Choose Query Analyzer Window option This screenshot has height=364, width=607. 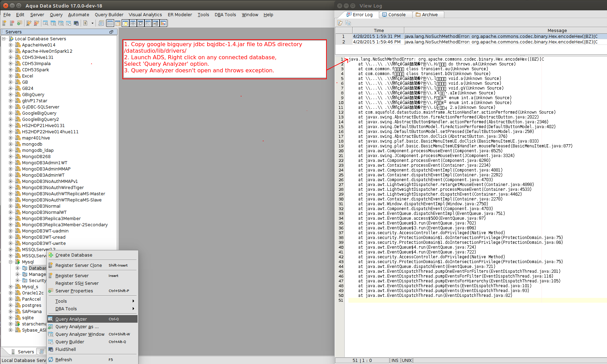coord(92,334)
